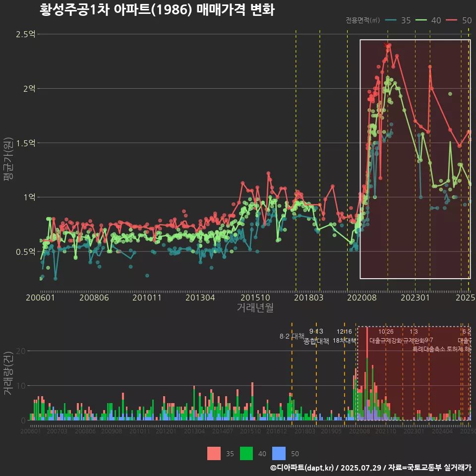Click the 12·16 18차대책 policy annotation
Screen dimensions: 476x476
click(344, 336)
